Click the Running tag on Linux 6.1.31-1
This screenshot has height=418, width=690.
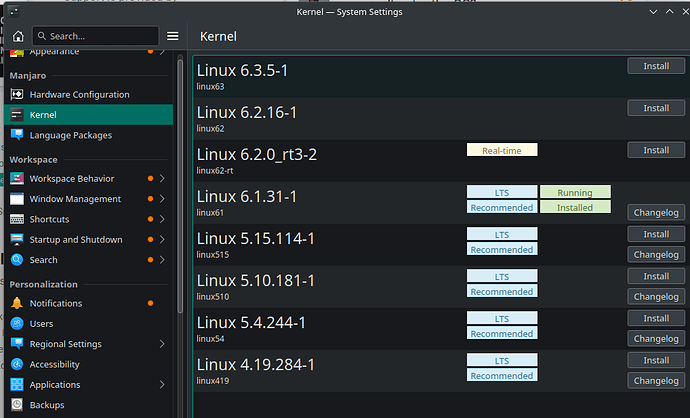coord(575,192)
